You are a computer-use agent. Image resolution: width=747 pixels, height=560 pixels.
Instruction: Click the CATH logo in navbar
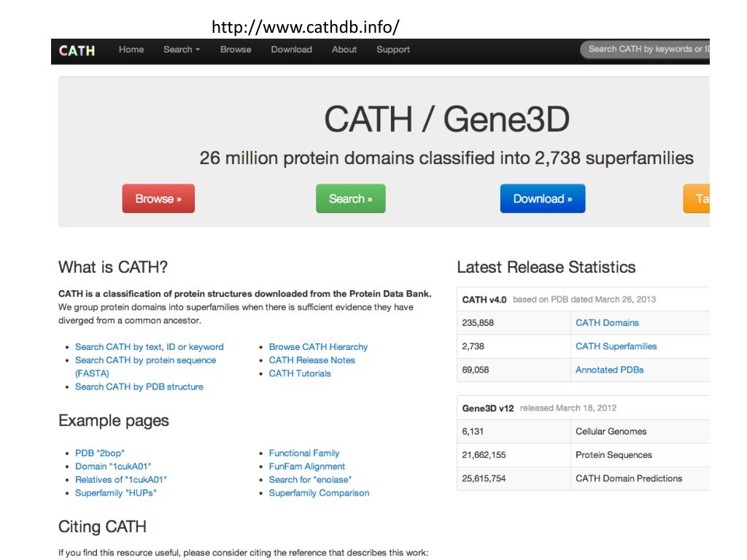pos(77,50)
